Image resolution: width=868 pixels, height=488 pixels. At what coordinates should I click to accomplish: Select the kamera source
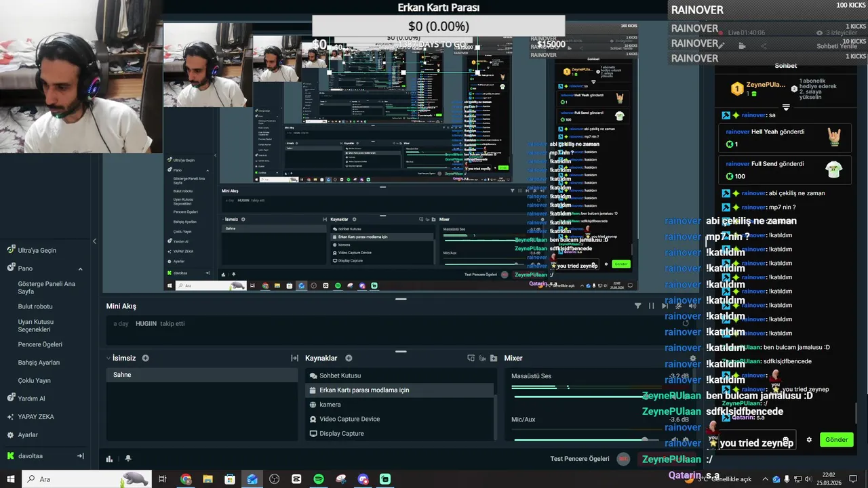pos(399,405)
